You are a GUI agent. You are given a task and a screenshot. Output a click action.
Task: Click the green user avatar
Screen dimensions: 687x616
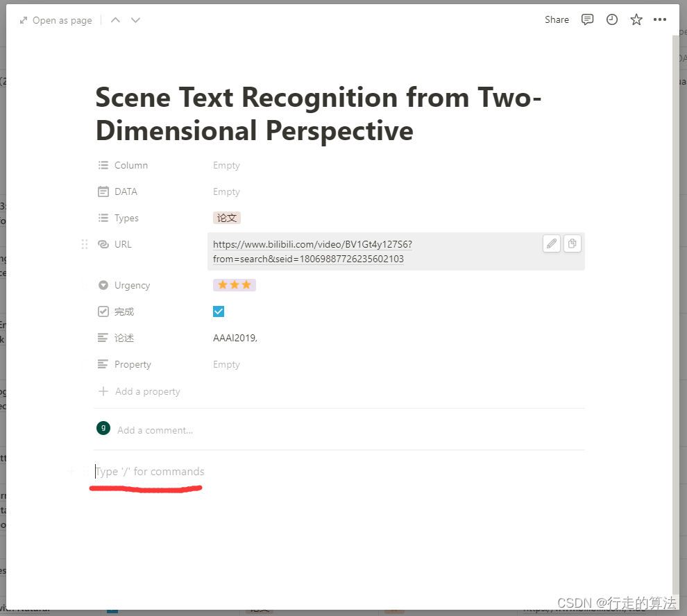[x=103, y=428]
